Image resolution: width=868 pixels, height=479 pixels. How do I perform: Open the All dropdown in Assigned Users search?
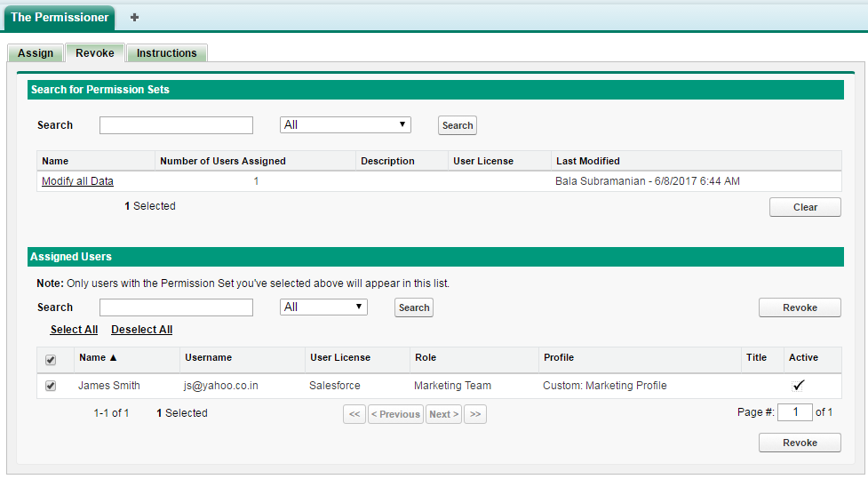click(x=324, y=307)
